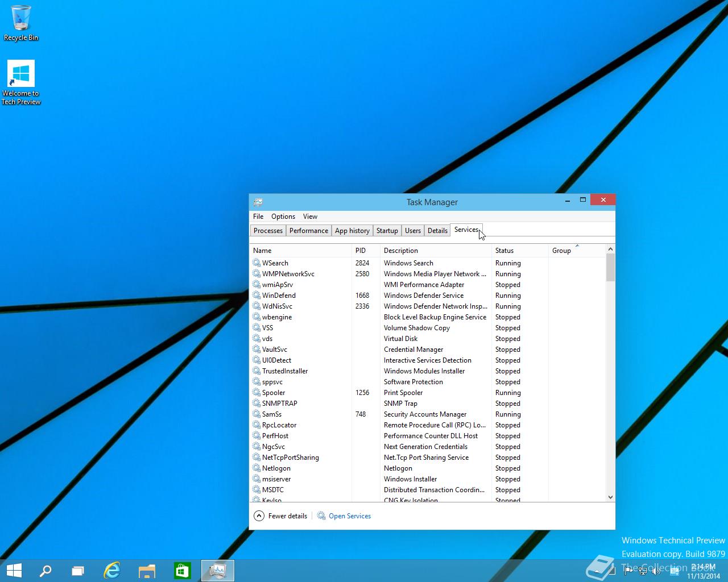Switch to the Details tab
Image resolution: width=728 pixels, height=582 pixels.
pos(437,230)
